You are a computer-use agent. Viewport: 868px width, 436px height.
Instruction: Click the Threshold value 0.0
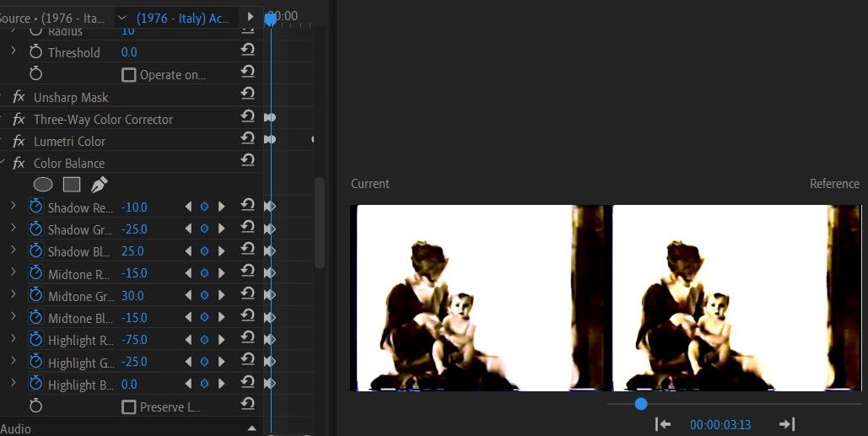click(x=129, y=52)
